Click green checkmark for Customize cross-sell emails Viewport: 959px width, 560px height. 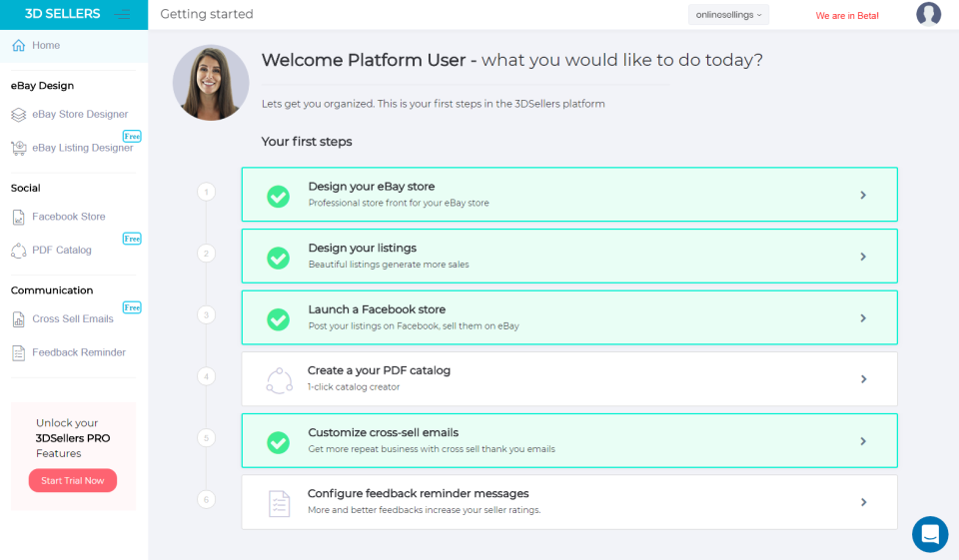coord(279,441)
